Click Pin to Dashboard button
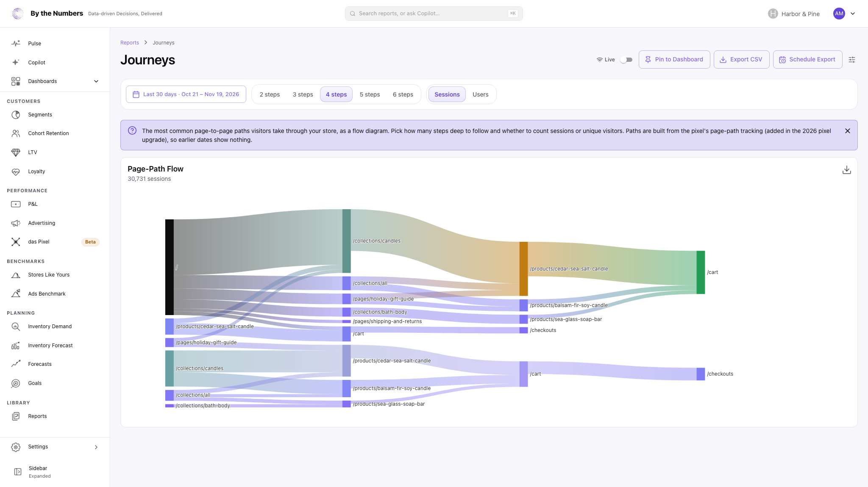 [674, 60]
